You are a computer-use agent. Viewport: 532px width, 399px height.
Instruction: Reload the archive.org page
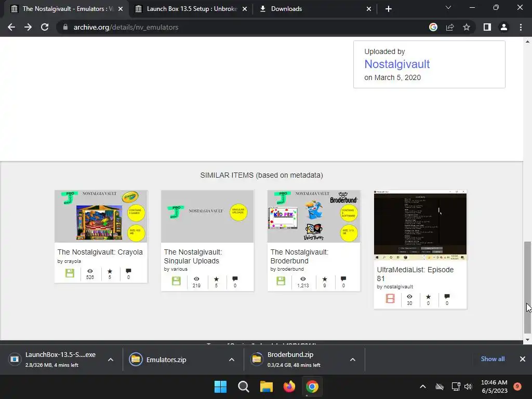[x=45, y=27]
